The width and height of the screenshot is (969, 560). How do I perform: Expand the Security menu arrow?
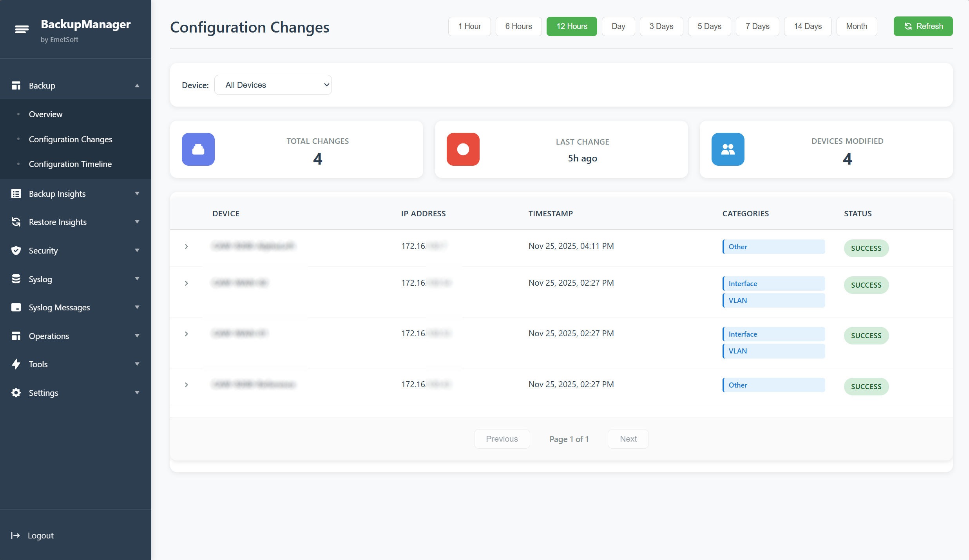[137, 250]
